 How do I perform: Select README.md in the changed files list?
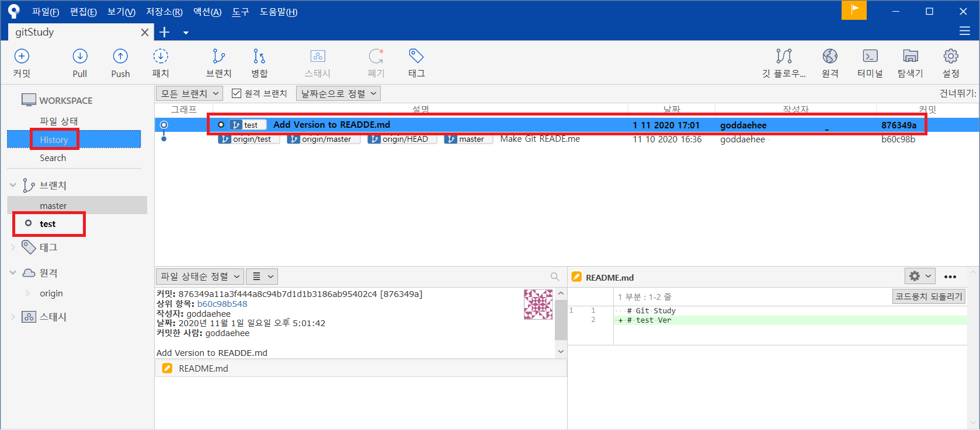(x=361, y=368)
